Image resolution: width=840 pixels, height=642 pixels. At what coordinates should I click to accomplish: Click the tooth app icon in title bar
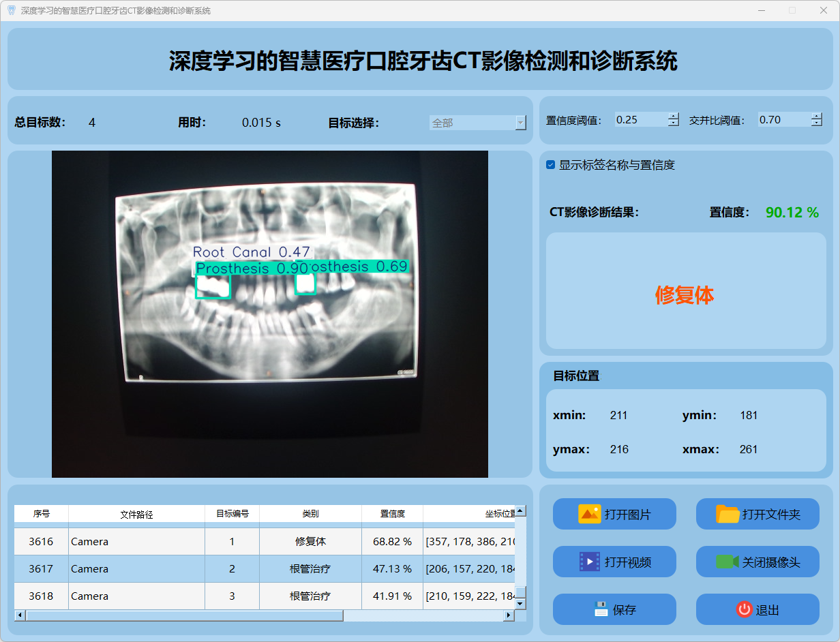11,10
